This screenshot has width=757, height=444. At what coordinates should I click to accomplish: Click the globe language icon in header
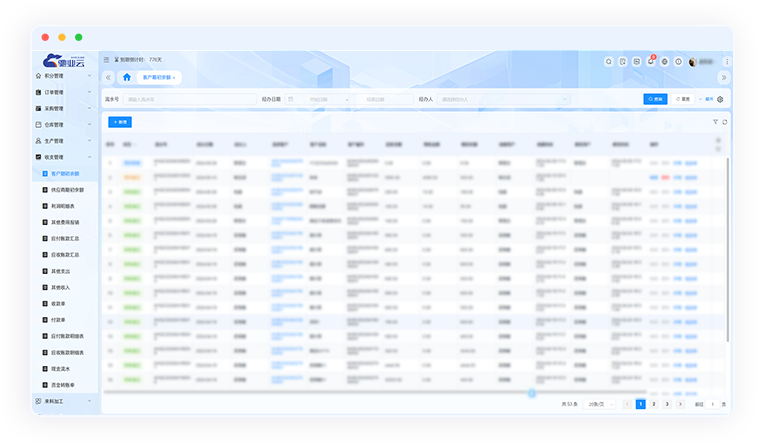pos(664,61)
